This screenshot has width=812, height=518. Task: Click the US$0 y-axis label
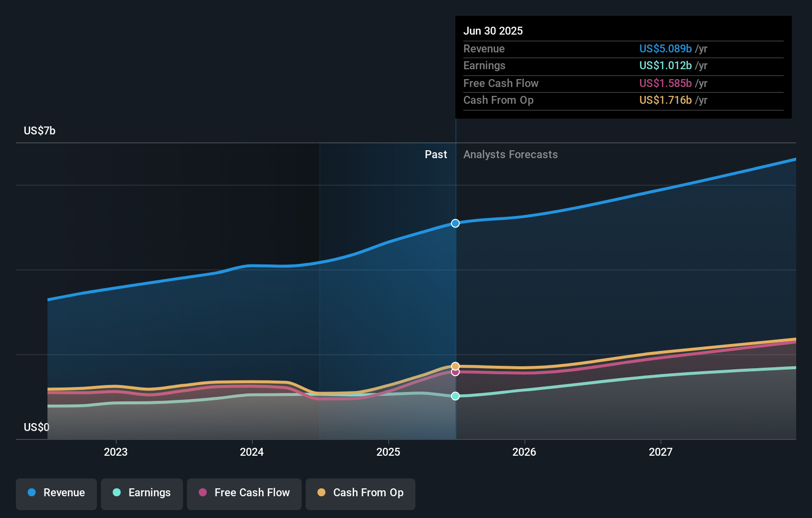(37, 427)
